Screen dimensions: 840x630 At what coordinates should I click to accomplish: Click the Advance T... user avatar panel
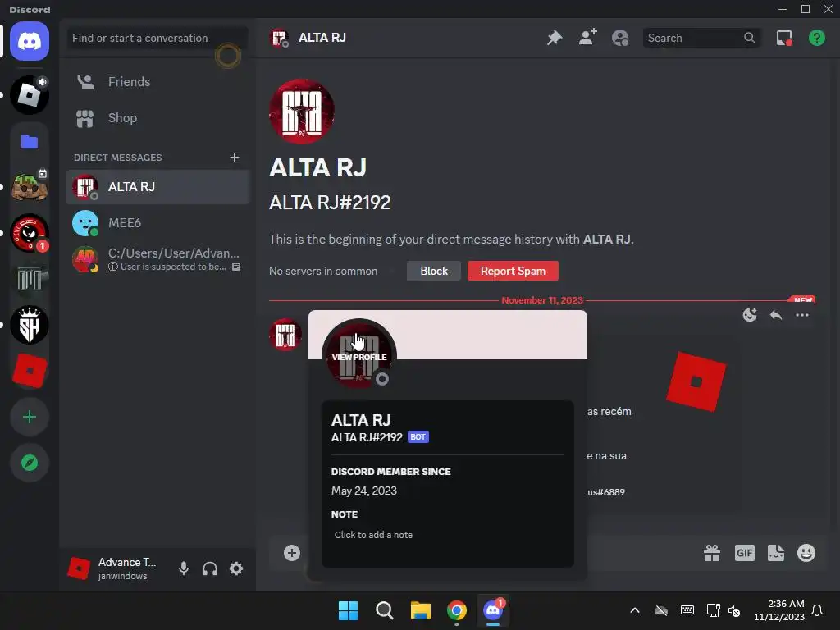click(x=115, y=568)
